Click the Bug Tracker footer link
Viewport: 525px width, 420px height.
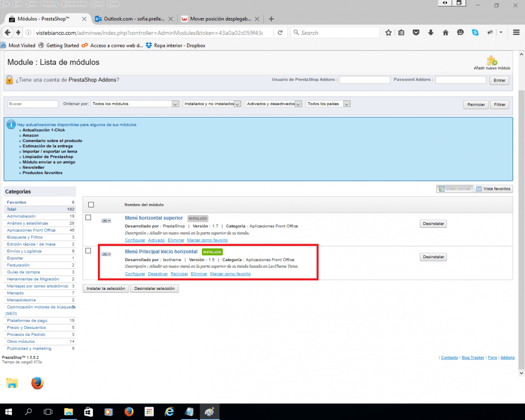pyautogui.click(x=473, y=358)
